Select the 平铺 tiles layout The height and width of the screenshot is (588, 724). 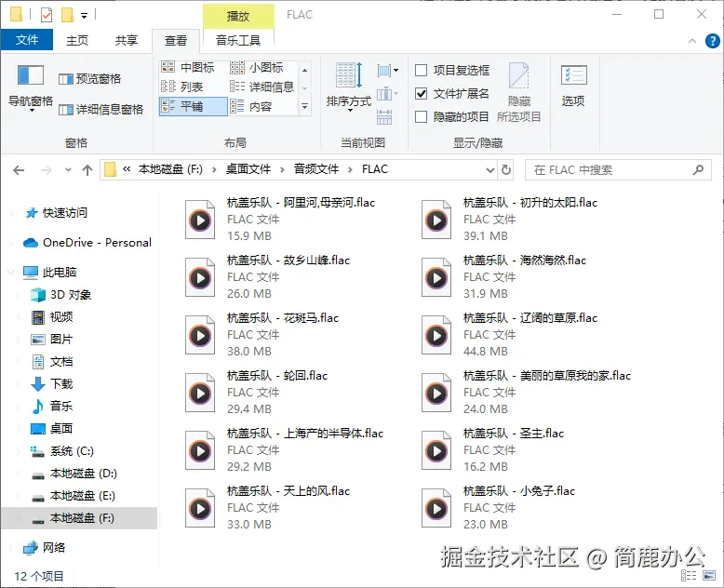tap(193, 106)
